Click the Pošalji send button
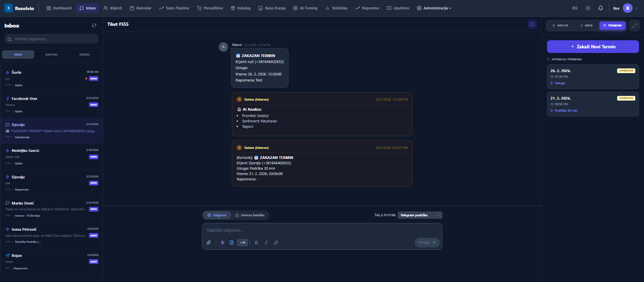Image resolution: width=644 pixels, height=282 pixels. pos(427,242)
